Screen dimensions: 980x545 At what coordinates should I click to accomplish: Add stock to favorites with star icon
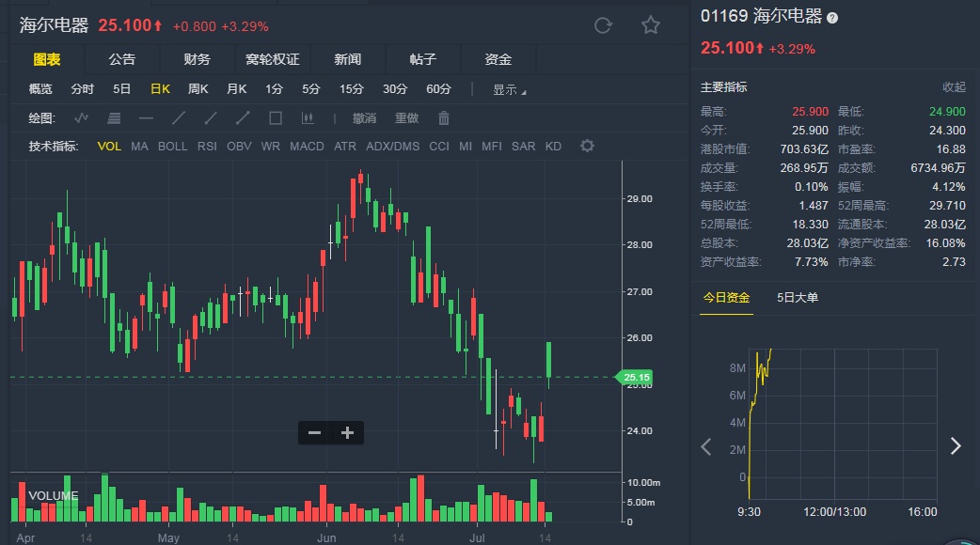click(650, 25)
